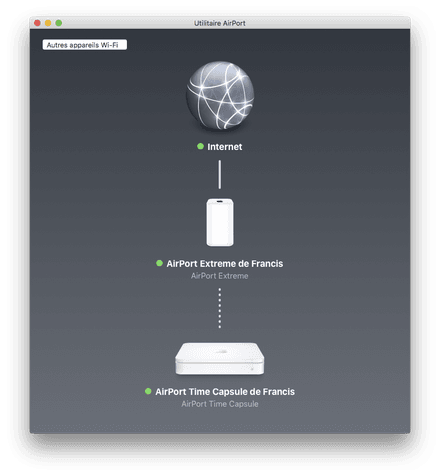The width and height of the screenshot is (440, 476).
Task: Click the Internet label
Action: [225, 147]
